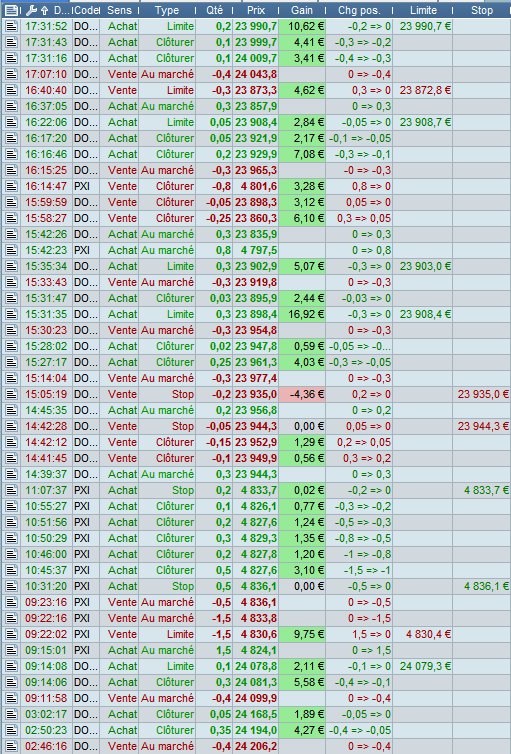Click the limit value 24 079,3 €
This screenshot has width=511, height=754.
coord(425,666)
